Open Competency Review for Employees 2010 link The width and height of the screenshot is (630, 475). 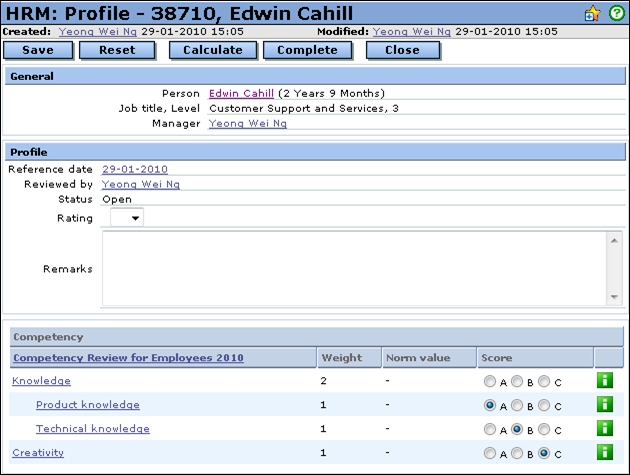pos(128,358)
